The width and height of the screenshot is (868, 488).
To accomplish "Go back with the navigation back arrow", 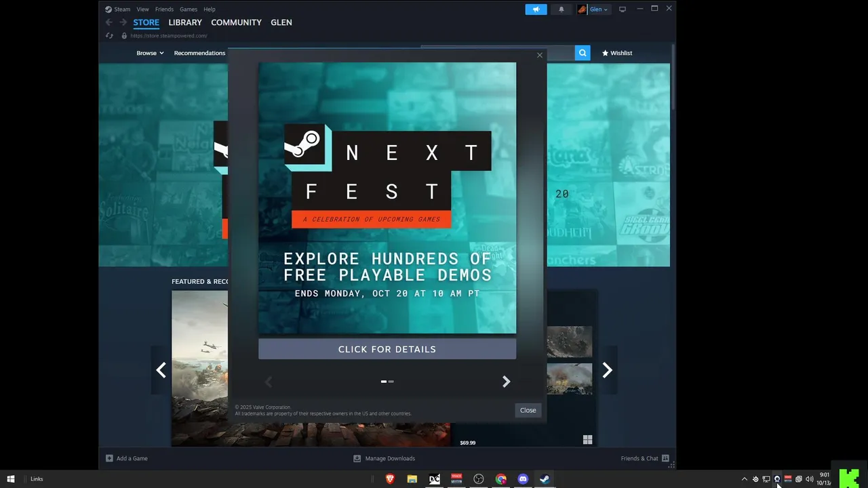I will (x=110, y=22).
